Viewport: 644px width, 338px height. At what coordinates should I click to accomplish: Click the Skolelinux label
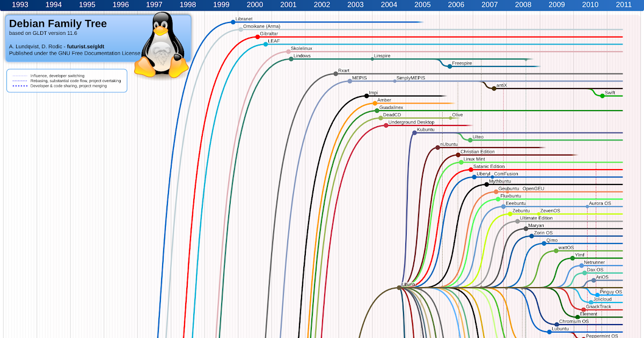tap(301, 48)
